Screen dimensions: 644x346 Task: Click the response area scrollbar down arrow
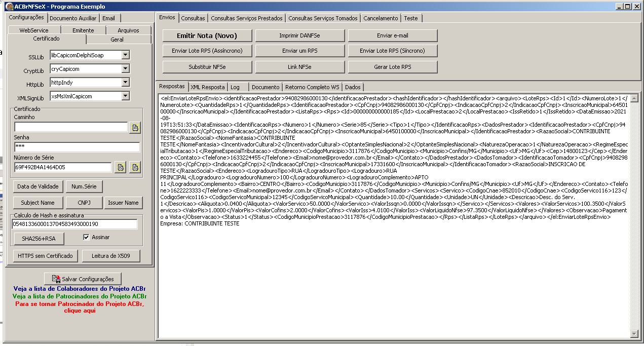(633, 333)
